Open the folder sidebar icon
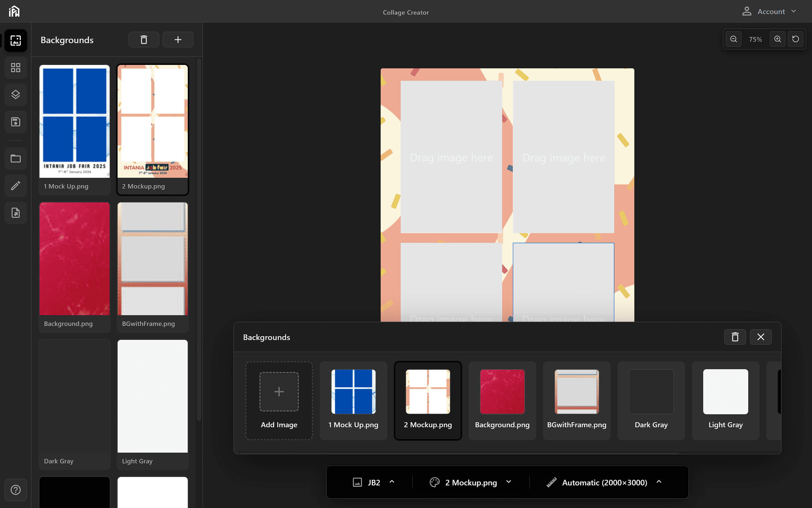 (x=16, y=159)
